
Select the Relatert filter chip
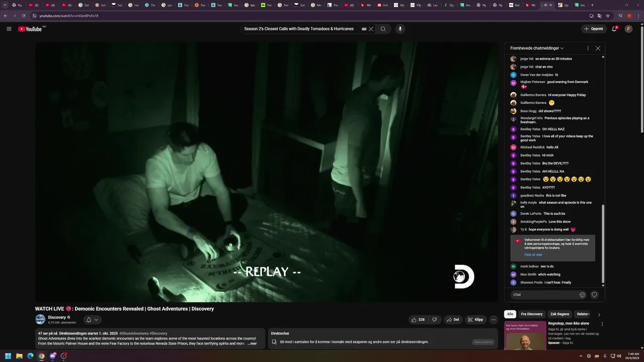point(583,314)
